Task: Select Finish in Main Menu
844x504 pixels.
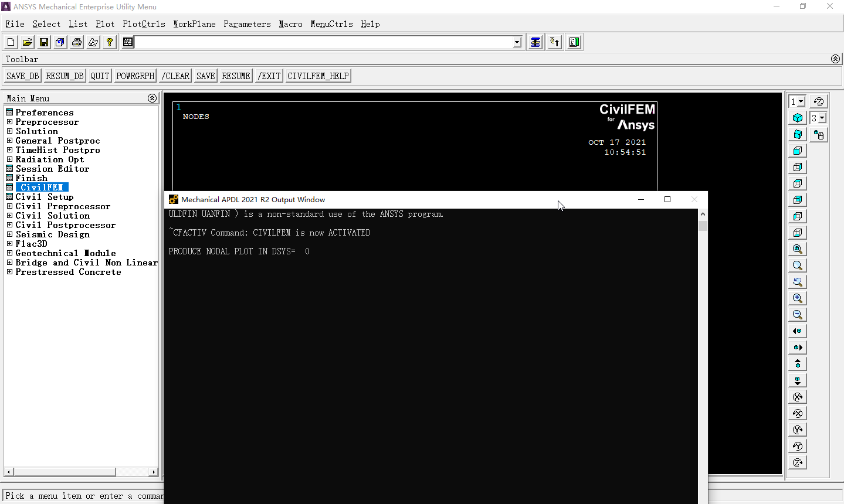Action: (x=32, y=178)
